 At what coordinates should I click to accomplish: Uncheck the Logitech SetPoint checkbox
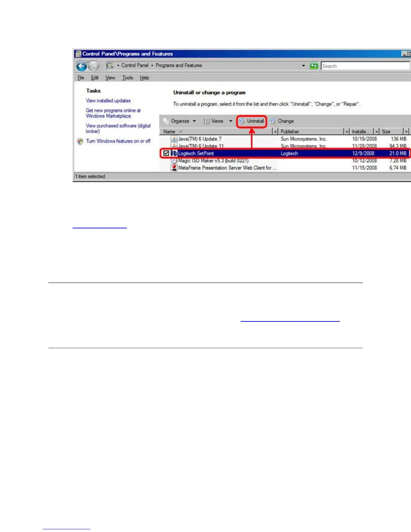click(166, 153)
